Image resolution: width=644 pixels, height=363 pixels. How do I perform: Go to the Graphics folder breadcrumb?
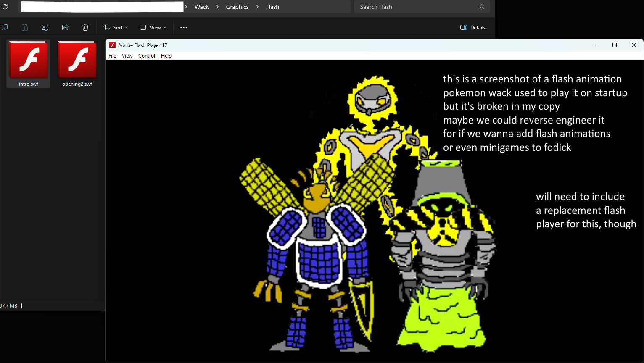point(237,7)
